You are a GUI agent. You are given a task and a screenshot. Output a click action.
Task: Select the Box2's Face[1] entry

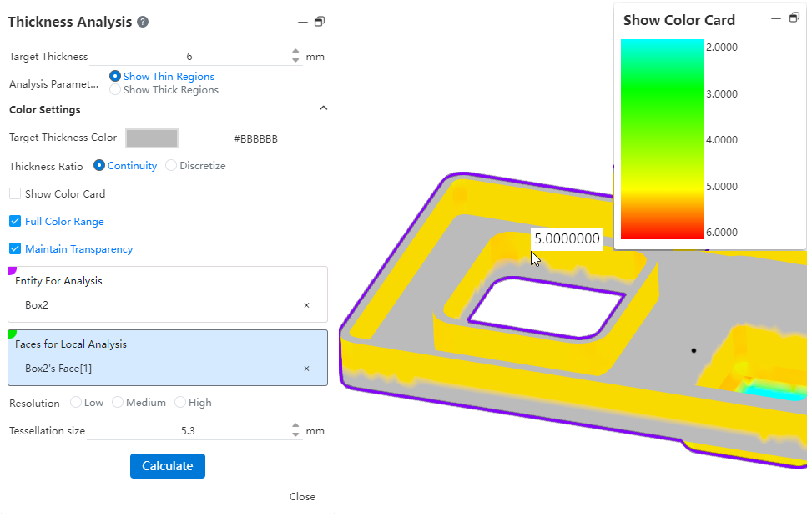[x=58, y=369]
